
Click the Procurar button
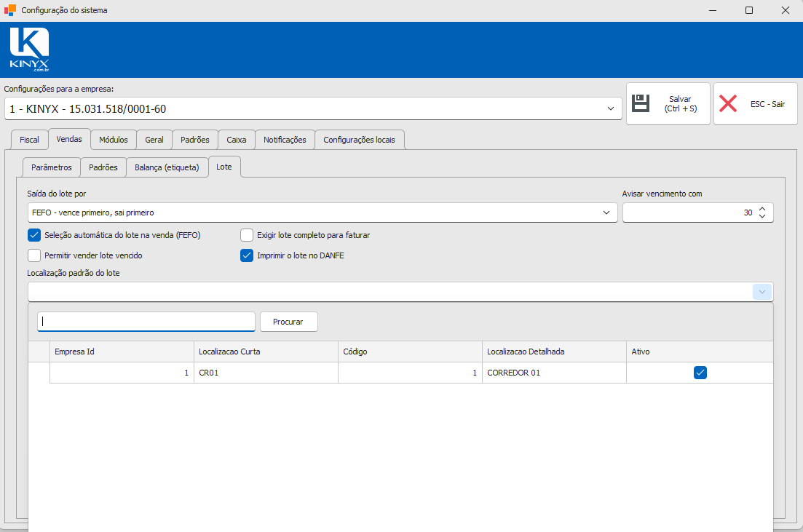pos(288,322)
